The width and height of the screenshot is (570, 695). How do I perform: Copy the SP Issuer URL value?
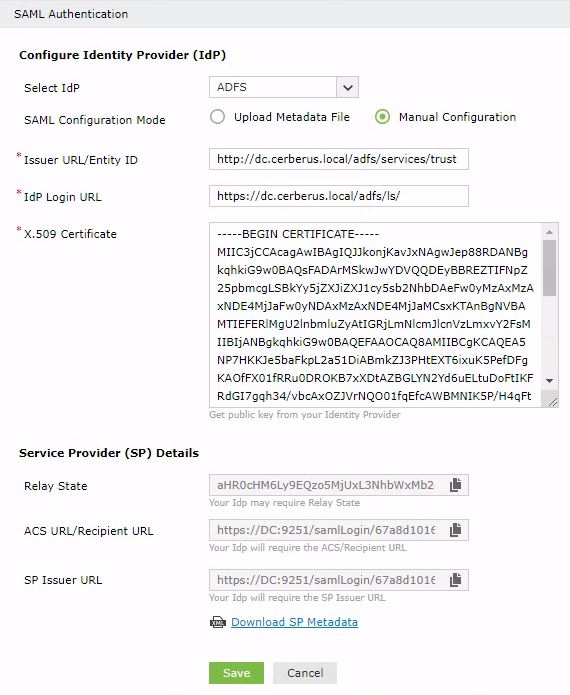tap(456, 580)
